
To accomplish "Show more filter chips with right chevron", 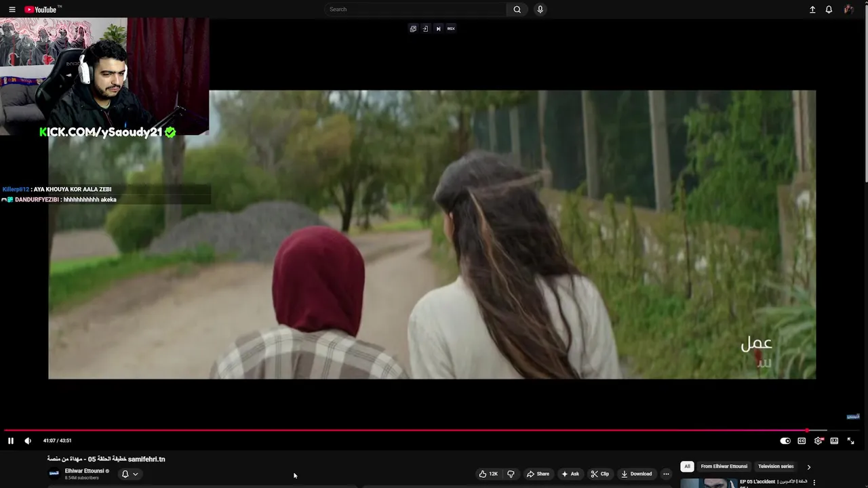I will pyautogui.click(x=808, y=467).
